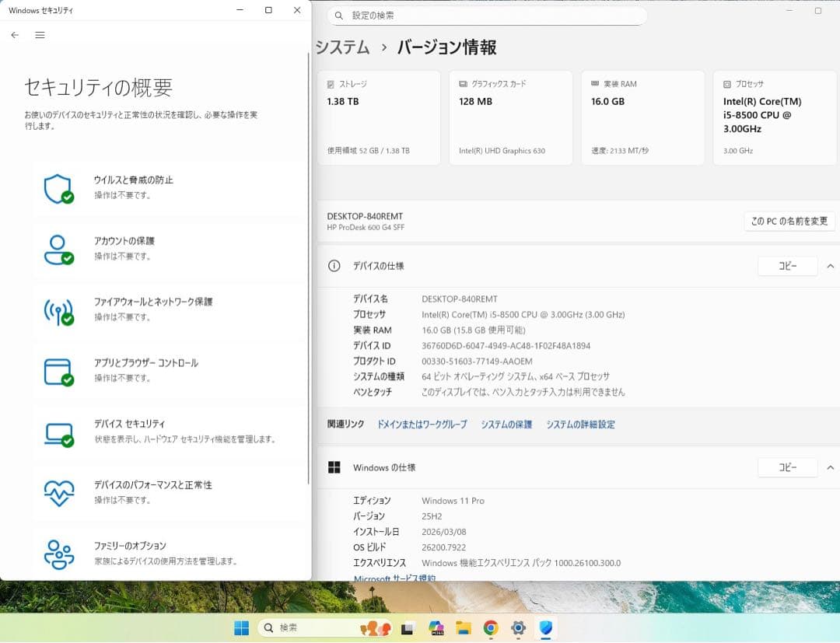Click device ID value 36760D6D-6047-4949-AC48-1F02F48A1894

coord(506,346)
